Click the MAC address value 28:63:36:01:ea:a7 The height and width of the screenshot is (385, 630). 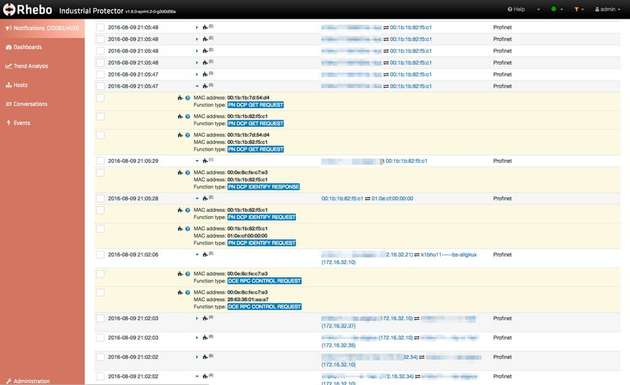pyautogui.click(x=248, y=299)
